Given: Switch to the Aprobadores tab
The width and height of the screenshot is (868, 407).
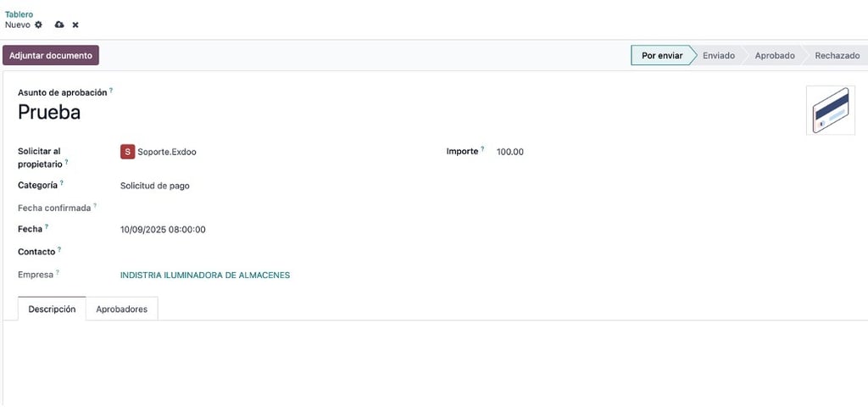Looking at the screenshot, I should [122, 309].
